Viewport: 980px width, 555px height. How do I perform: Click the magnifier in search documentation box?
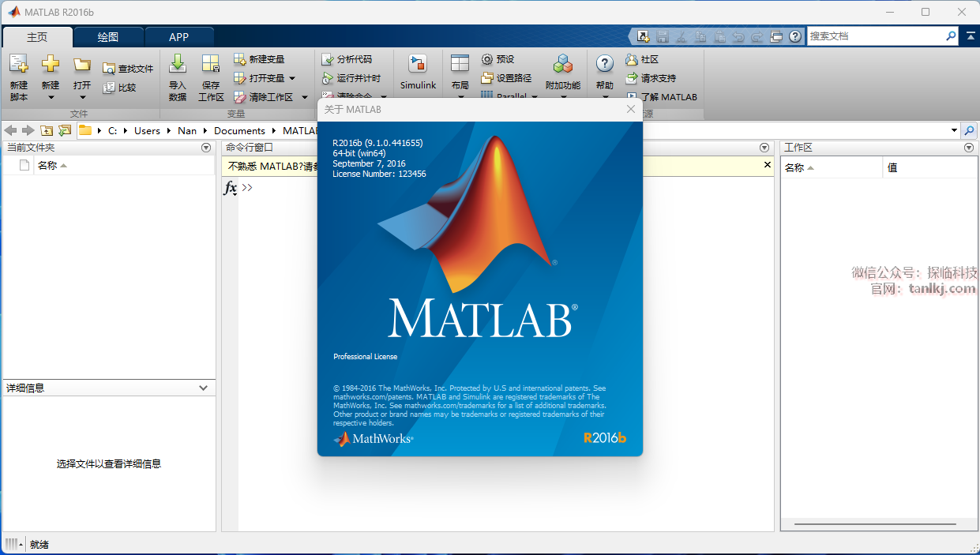coord(951,36)
